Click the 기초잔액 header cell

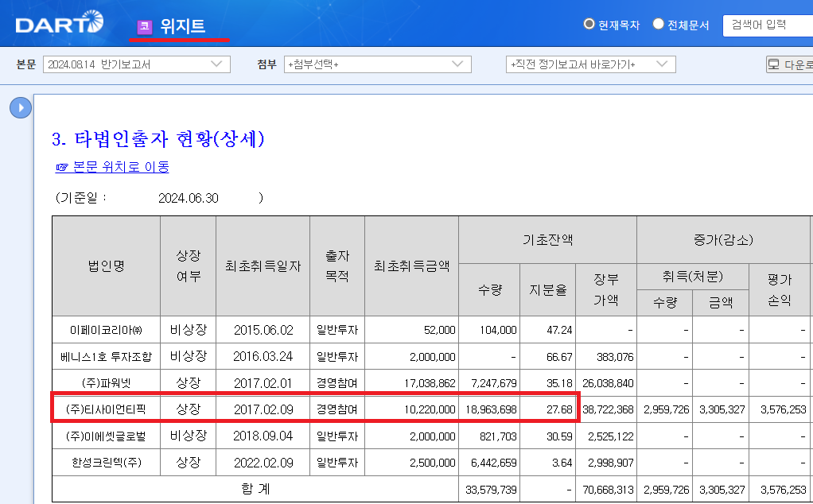coord(547,240)
